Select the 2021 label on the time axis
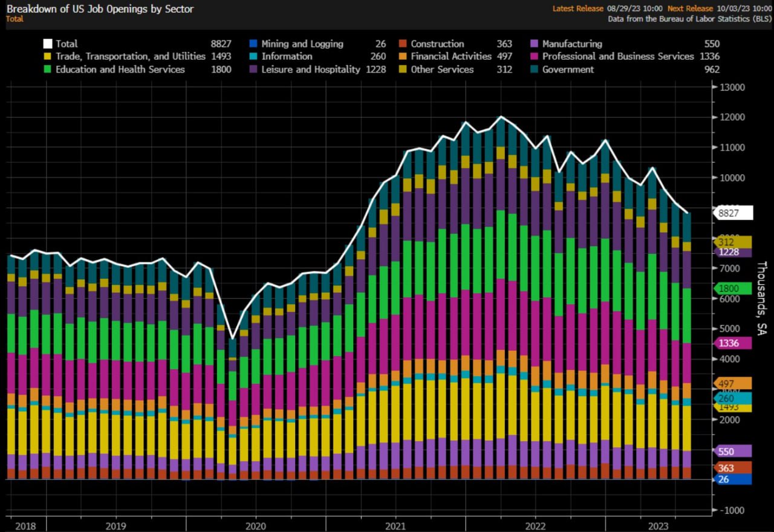Image resolution: width=774 pixels, height=532 pixels. pyautogui.click(x=395, y=527)
